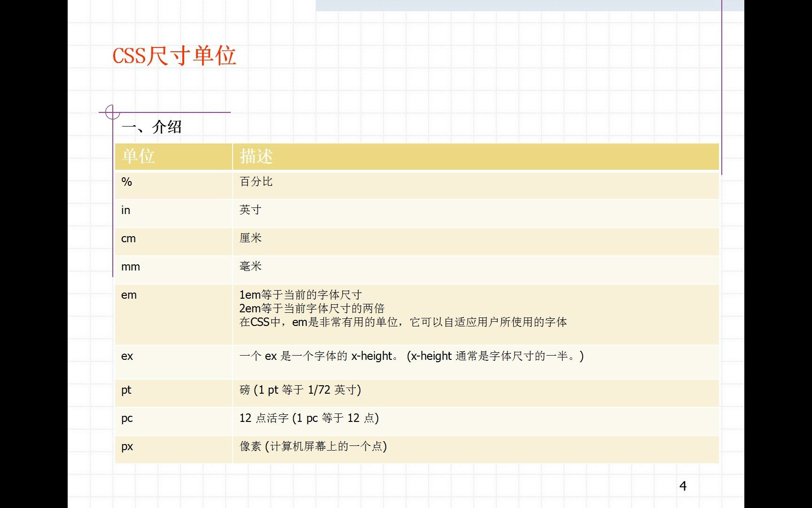
Task: Click the description "磅 (1 pt 等于 1/72 英寸)"
Action: pyautogui.click(x=300, y=390)
